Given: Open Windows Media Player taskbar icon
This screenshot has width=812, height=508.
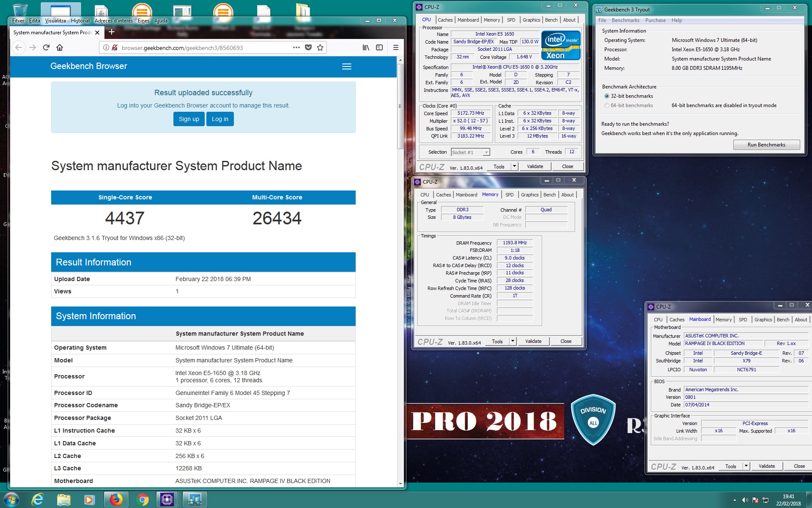Looking at the screenshot, I should tap(89, 500).
